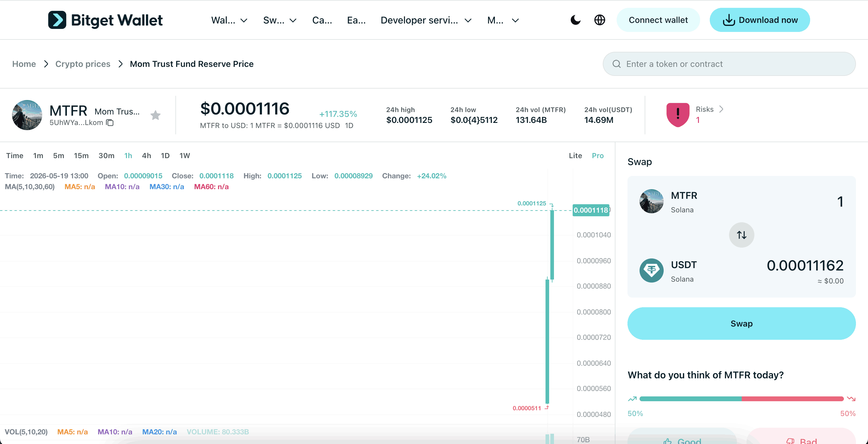
Task: Click the 0.0000511 low price marker
Action: pos(527,408)
